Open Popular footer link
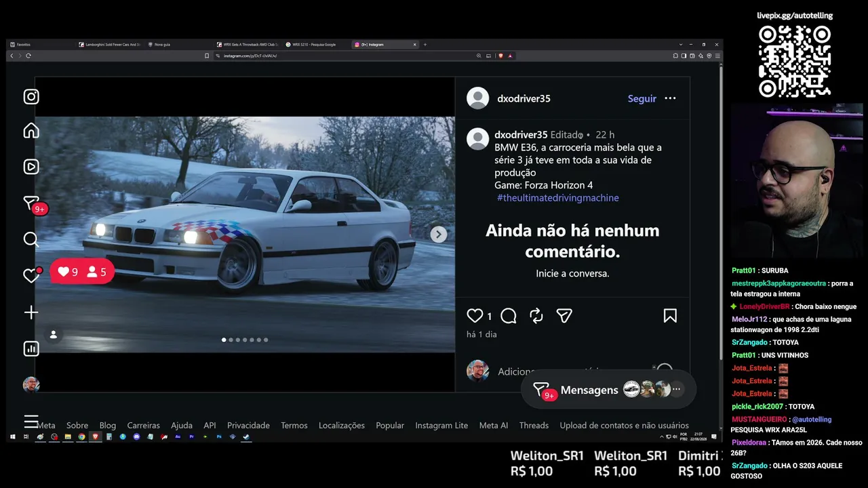 390,426
